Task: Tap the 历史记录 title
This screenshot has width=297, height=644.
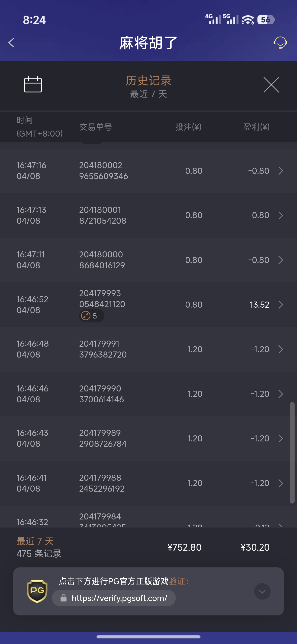Action: pyautogui.click(x=148, y=80)
